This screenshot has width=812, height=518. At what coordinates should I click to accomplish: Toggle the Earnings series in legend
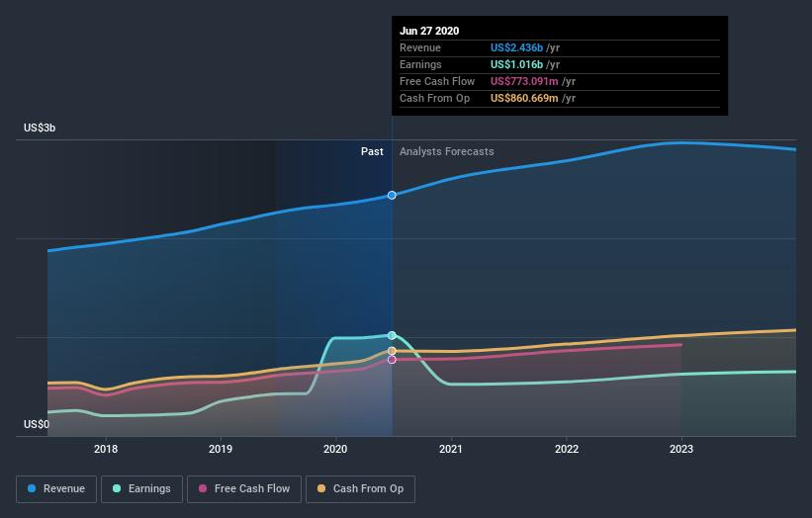141,489
